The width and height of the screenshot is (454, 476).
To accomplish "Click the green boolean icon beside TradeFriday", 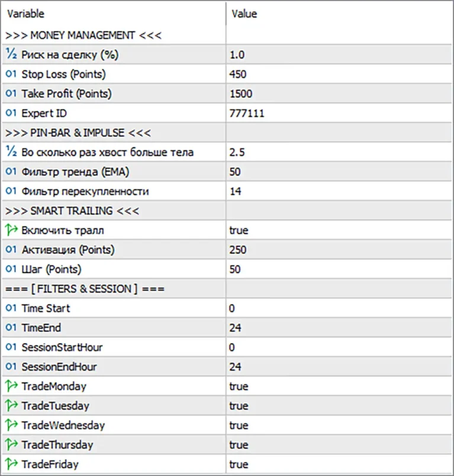I will pos(12,464).
